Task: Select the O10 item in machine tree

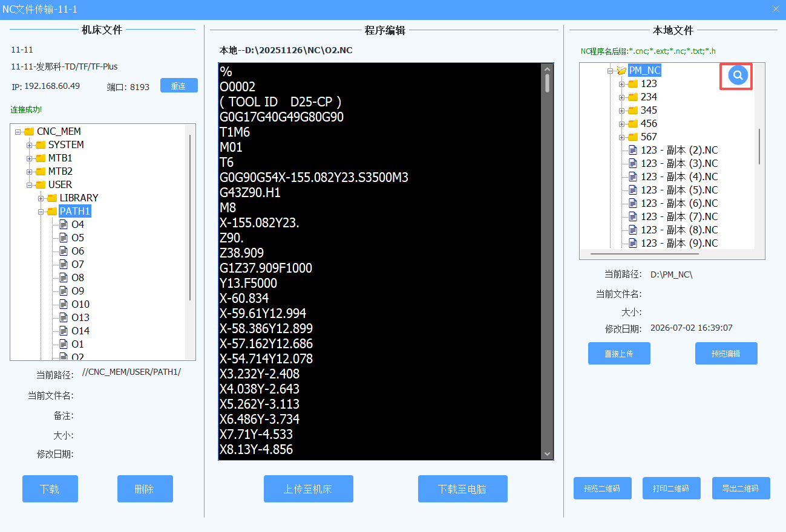Action: [80, 304]
